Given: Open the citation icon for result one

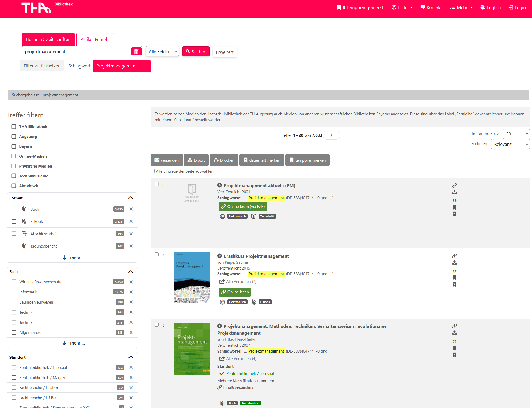Looking at the screenshot, I should pos(454,201).
